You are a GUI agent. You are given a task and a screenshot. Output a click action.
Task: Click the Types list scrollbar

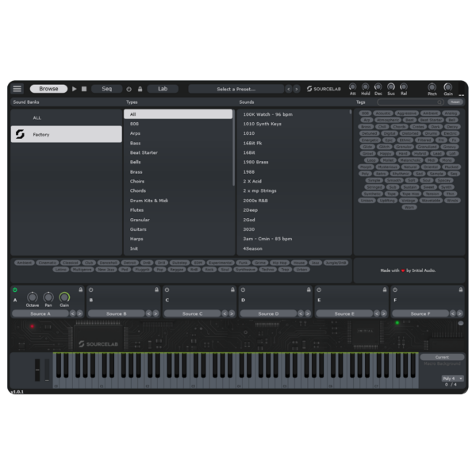(x=233, y=148)
